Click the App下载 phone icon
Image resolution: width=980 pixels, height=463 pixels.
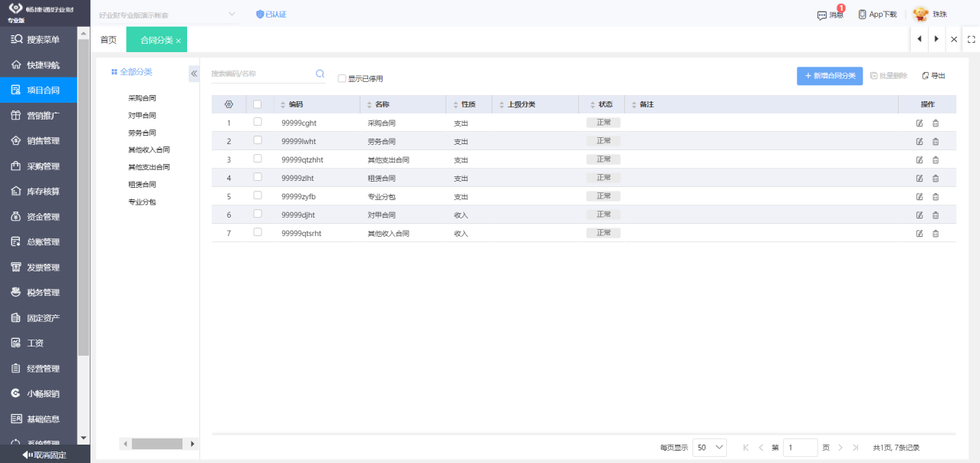pos(863,15)
